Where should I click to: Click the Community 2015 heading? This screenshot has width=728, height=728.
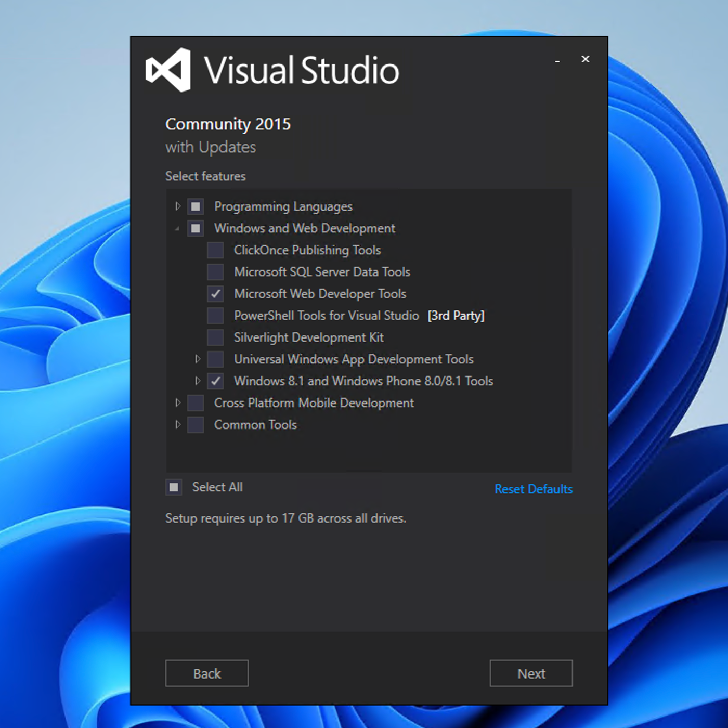(x=228, y=125)
